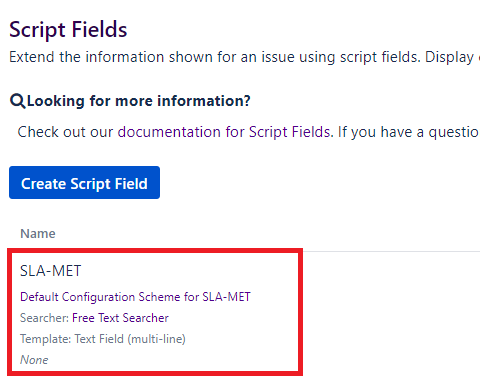Open the Free Text Searcher link
The image size is (480, 377).
120,318
